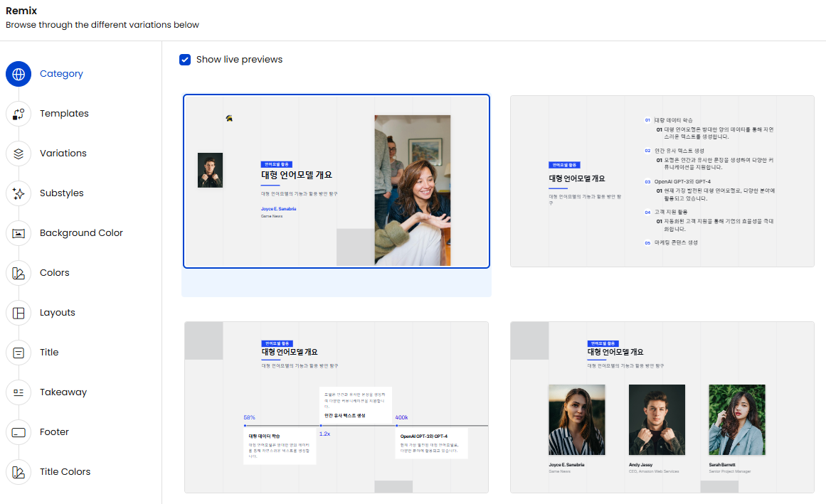826x504 pixels.
Task: Select the Takeaway icon in sidebar
Action: (18, 392)
